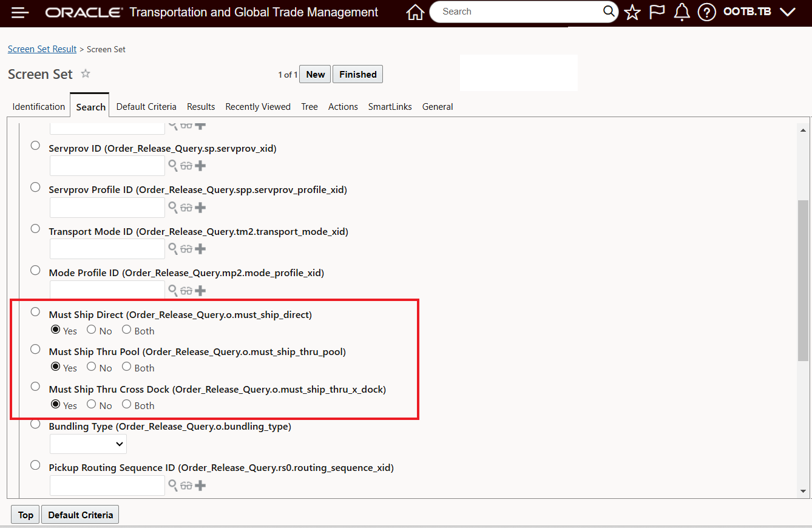
Task: Click glasses icon next to Servprov ID
Action: click(186, 166)
